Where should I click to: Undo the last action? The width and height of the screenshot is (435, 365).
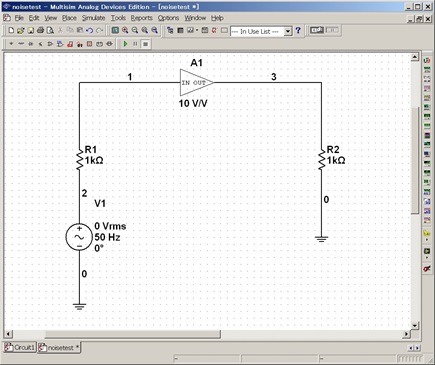click(x=89, y=31)
